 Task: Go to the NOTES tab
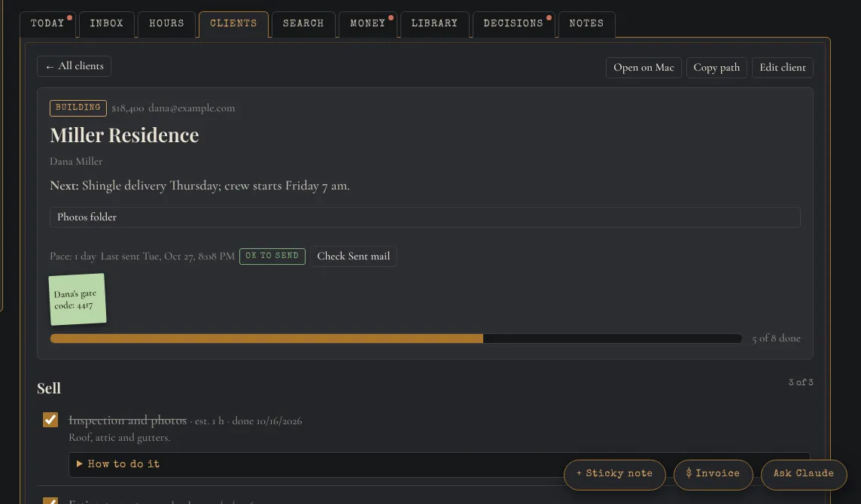(x=586, y=23)
